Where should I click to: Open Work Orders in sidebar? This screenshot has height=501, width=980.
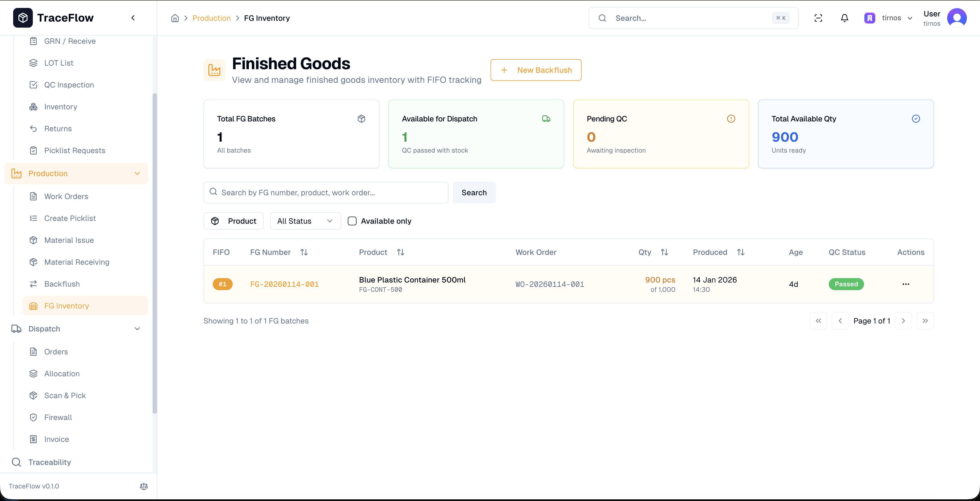click(66, 196)
